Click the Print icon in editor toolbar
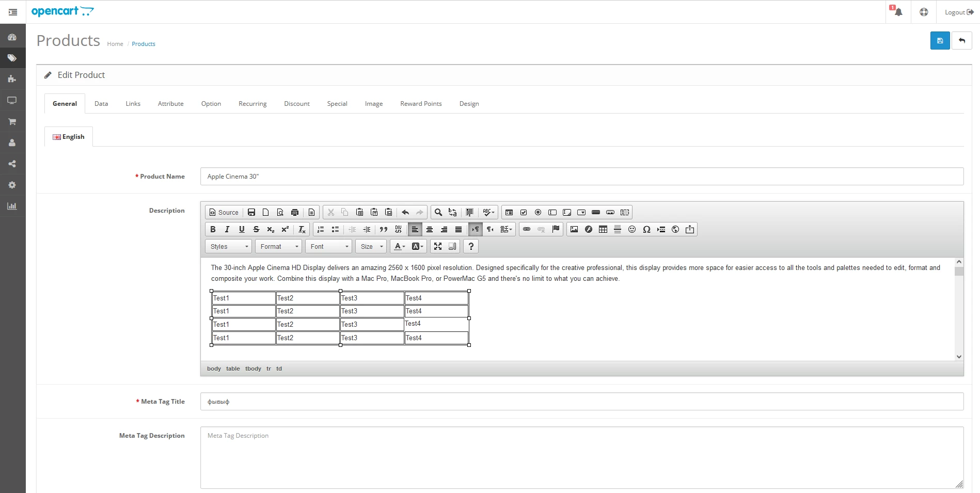The width and height of the screenshot is (980, 493). [295, 212]
